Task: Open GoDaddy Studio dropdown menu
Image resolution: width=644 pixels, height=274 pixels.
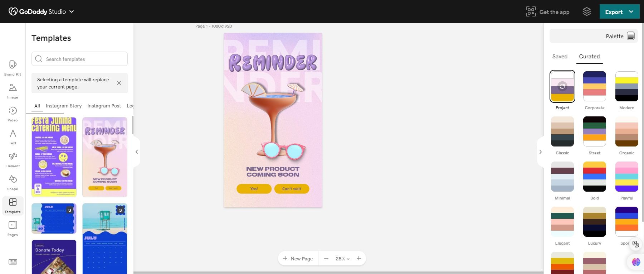Action: [x=72, y=11]
